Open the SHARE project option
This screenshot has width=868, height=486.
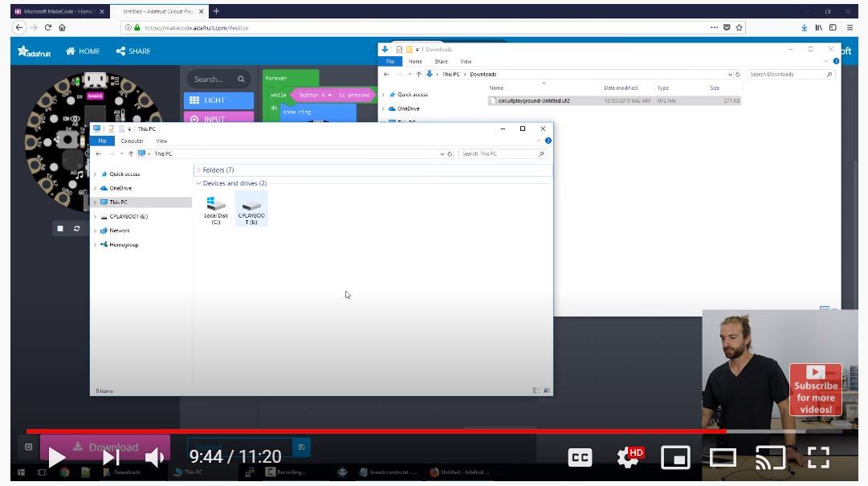coord(133,51)
